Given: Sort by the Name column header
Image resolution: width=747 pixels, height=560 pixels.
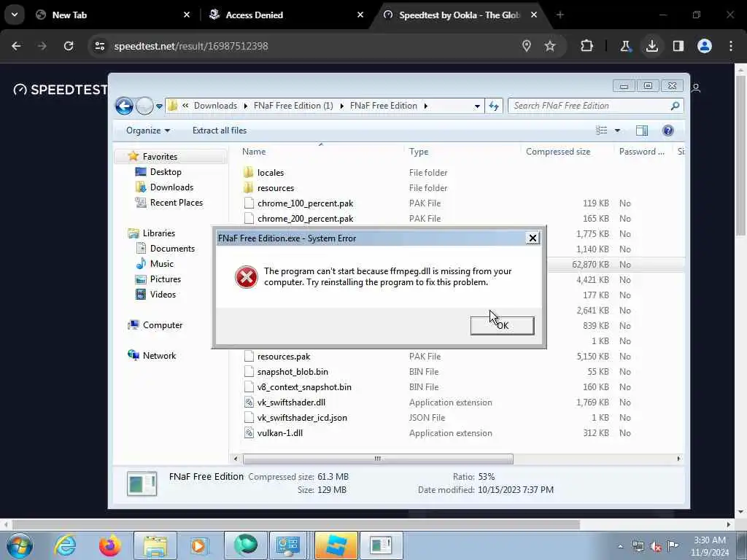Looking at the screenshot, I should 254,152.
